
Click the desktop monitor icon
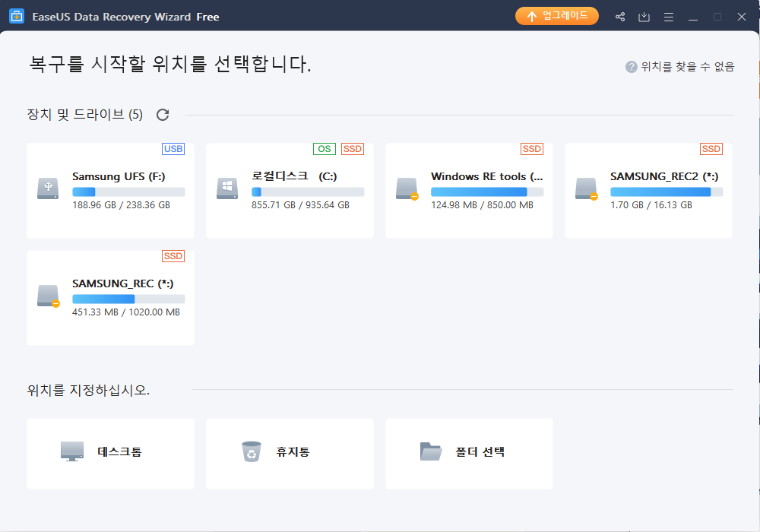pyautogui.click(x=72, y=451)
